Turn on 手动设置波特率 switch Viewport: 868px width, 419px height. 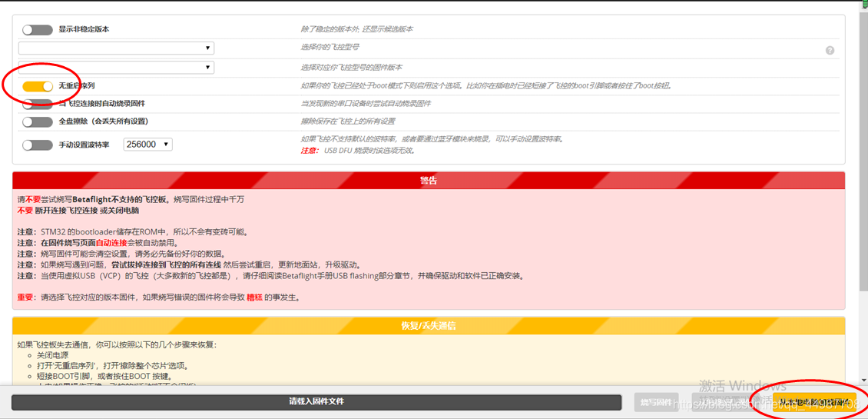pyautogui.click(x=38, y=145)
